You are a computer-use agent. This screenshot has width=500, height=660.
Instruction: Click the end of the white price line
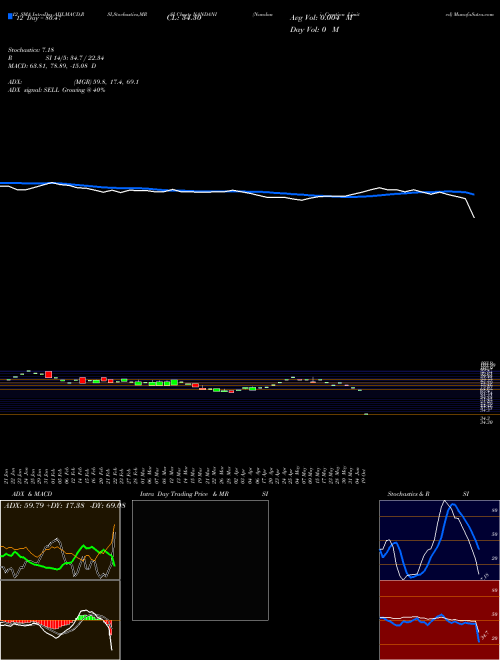coord(475,218)
